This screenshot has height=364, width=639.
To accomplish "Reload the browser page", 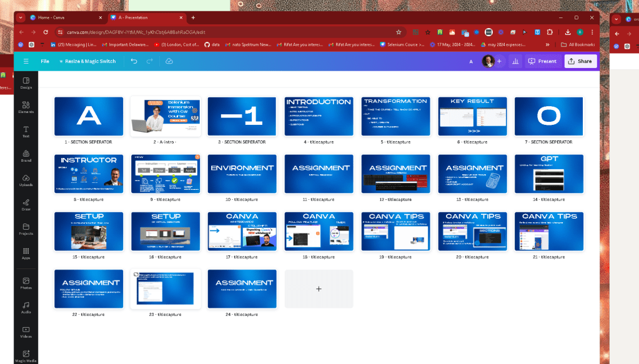I will [46, 32].
